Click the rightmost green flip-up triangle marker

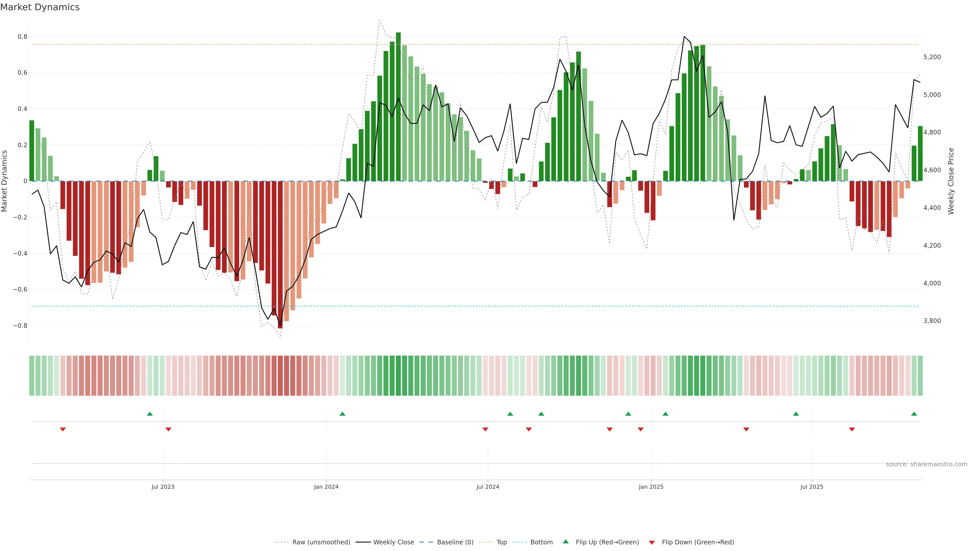[x=914, y=414]
